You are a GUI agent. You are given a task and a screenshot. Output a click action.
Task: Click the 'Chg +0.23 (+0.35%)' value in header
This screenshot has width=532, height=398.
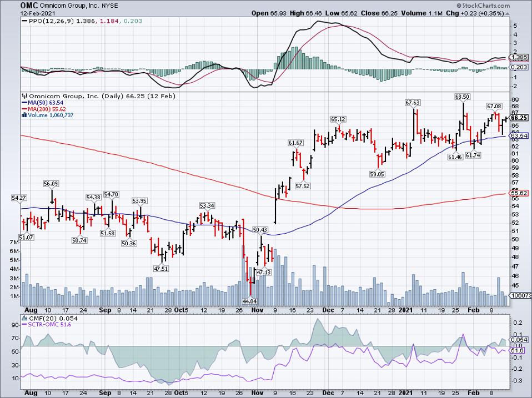[x=476, y=13]
